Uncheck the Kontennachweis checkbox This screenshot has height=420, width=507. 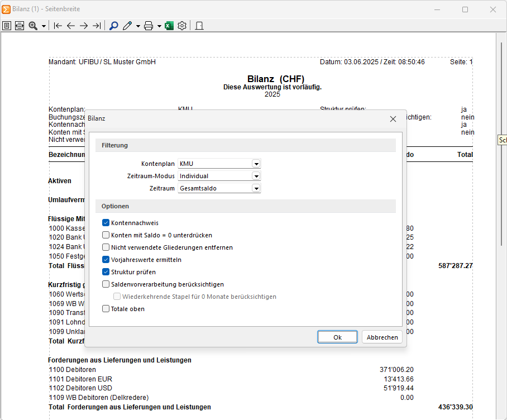point(106,223)
